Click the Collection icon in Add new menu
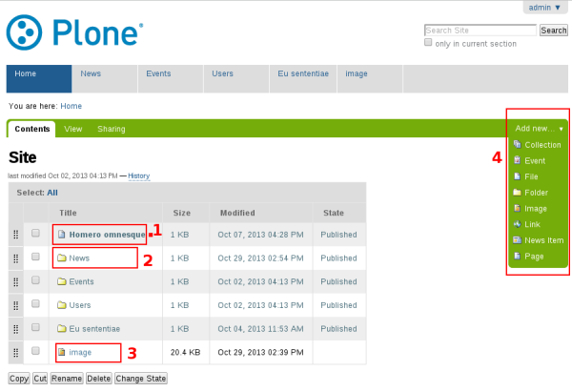This screenshot has width=572, height=392. (518, 144)
